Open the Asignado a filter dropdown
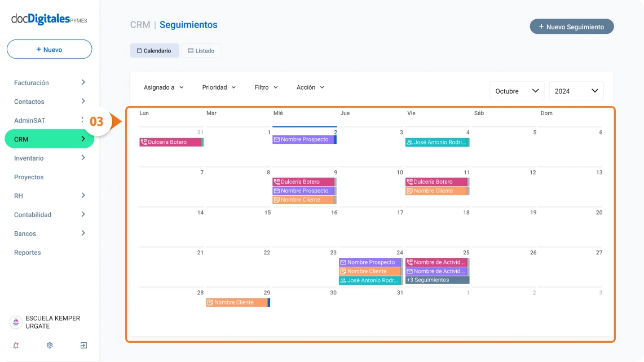This screenshot has width=644, height=362. pos(164,87)
